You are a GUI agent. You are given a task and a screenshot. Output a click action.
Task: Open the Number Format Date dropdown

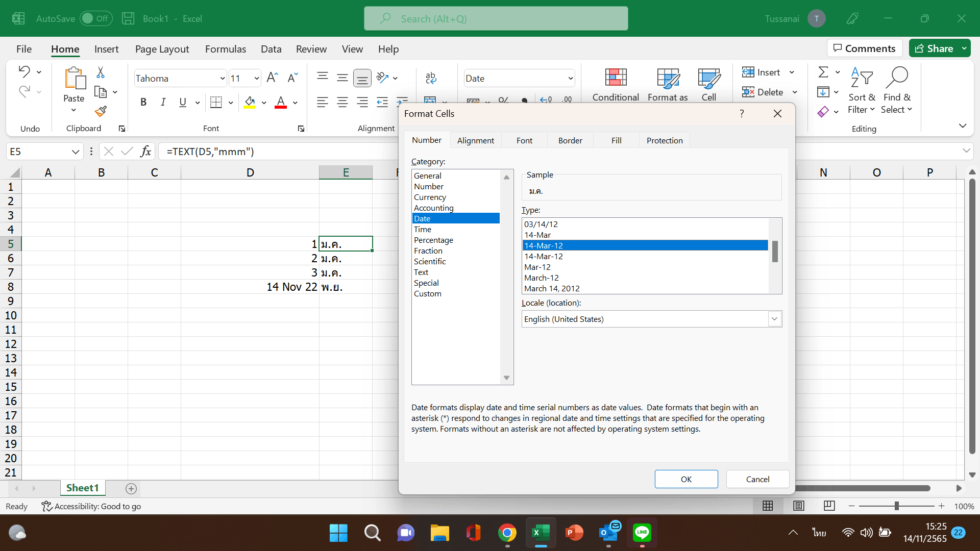pos(570,79)
